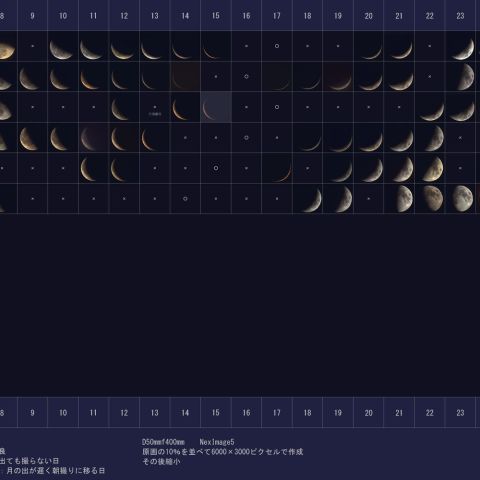Select fourth-row moon under column 9

coord(28,139)
